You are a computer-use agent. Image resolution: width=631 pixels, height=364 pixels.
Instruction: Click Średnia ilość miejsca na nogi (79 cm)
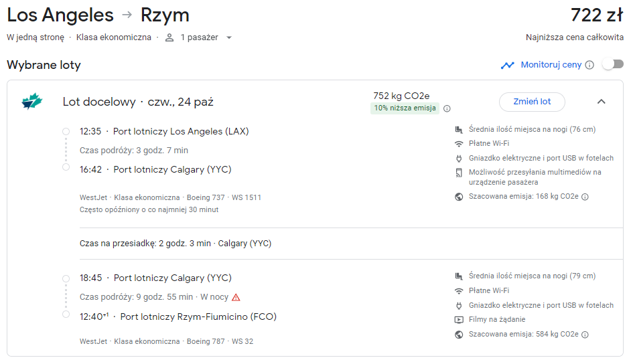coord(532,276)
